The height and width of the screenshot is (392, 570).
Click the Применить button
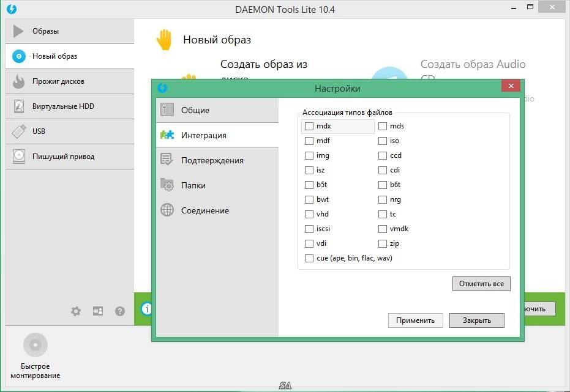point(416,320)
